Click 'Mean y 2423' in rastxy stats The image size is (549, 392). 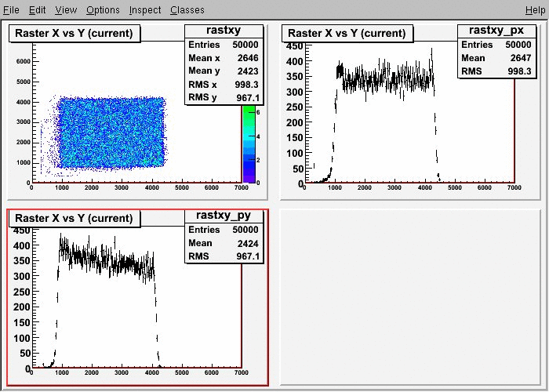224,71
